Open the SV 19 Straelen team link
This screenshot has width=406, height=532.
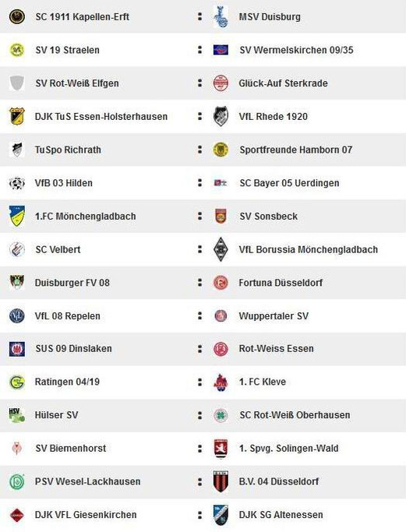[68, 50]
